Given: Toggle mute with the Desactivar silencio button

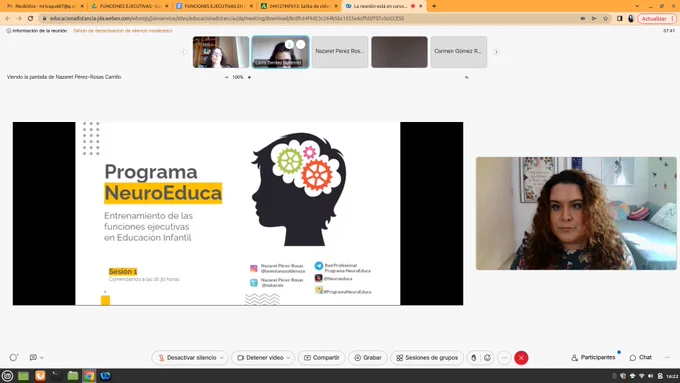Looking at the screenshot, I should click(186, 358).
